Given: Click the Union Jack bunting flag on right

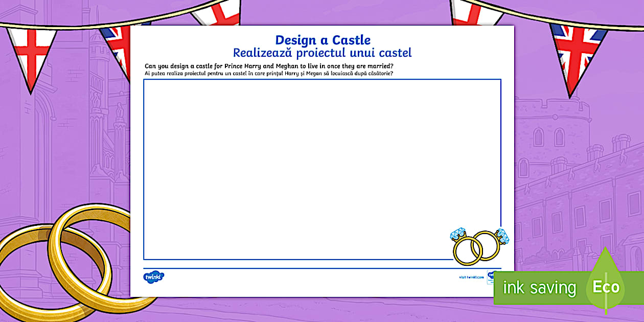Looking at the screenshot, I should point(578,54).
